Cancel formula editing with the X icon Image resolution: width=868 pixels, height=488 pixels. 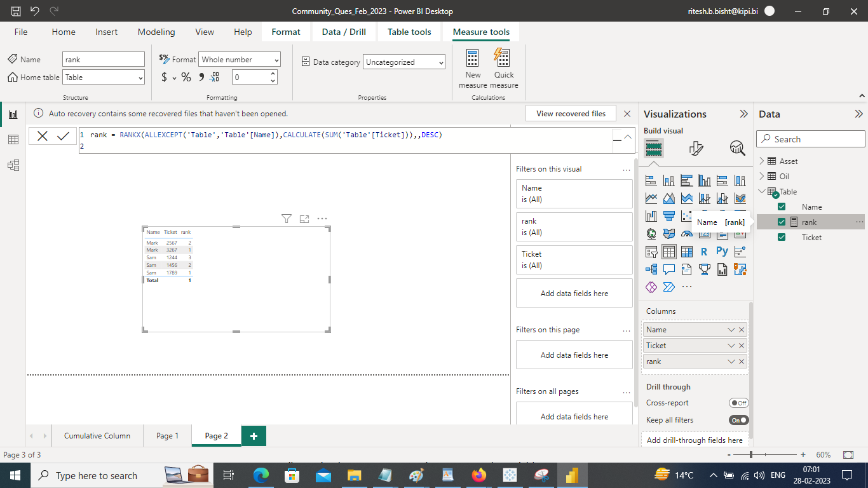pyautogui.click(x=42, y=136)
